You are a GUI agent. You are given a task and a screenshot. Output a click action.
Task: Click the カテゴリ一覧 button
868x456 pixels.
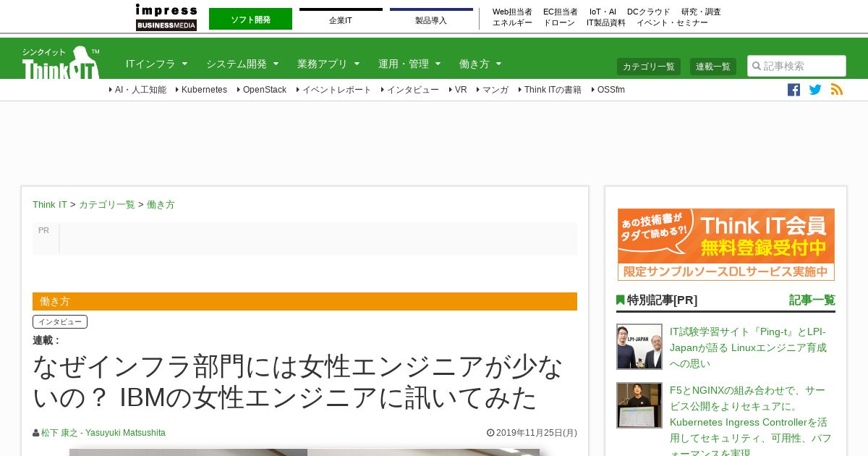point(649,67)
